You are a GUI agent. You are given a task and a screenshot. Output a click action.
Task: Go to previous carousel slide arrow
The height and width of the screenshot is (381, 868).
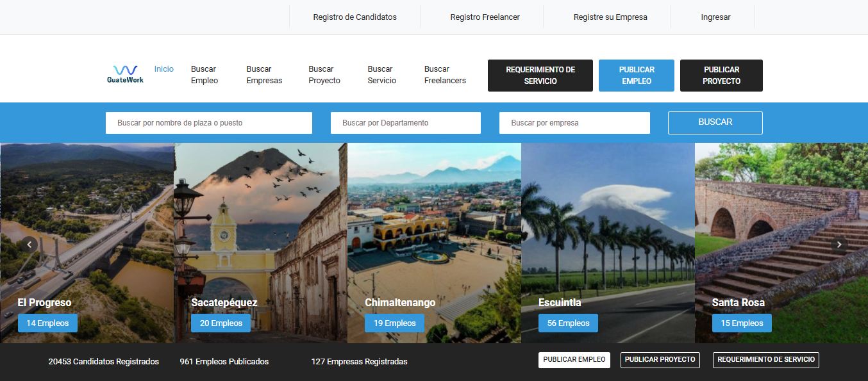point(29,244)
